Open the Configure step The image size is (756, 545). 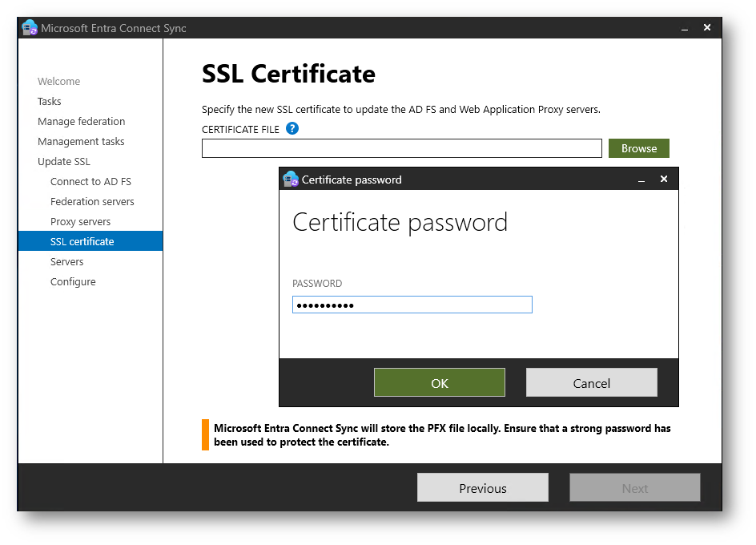[x=73, y=281]
